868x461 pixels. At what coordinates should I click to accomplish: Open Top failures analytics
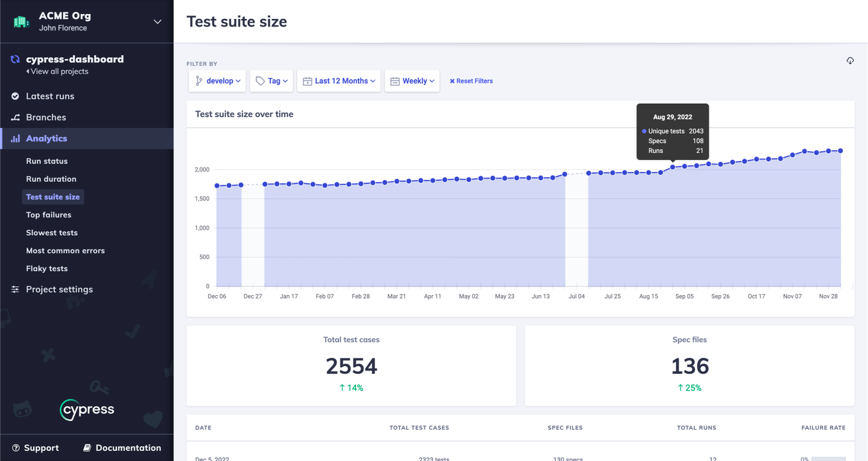coord(49,215)
